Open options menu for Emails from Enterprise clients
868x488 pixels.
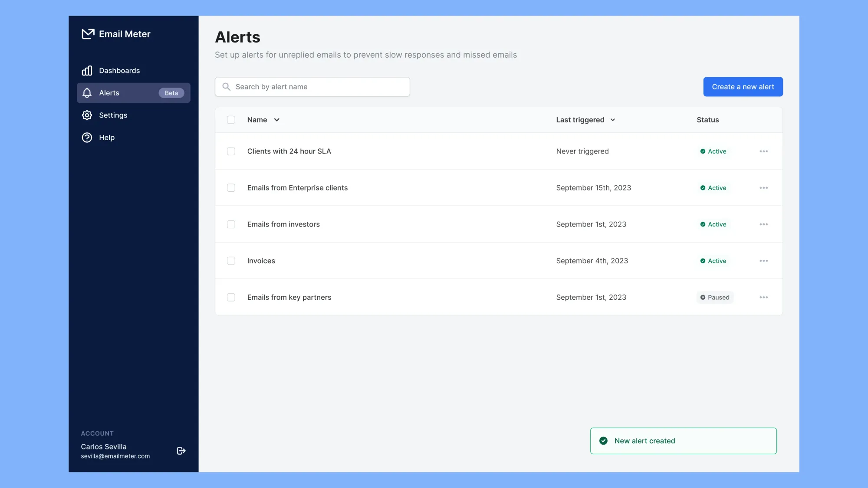click(x=764, y=188)
